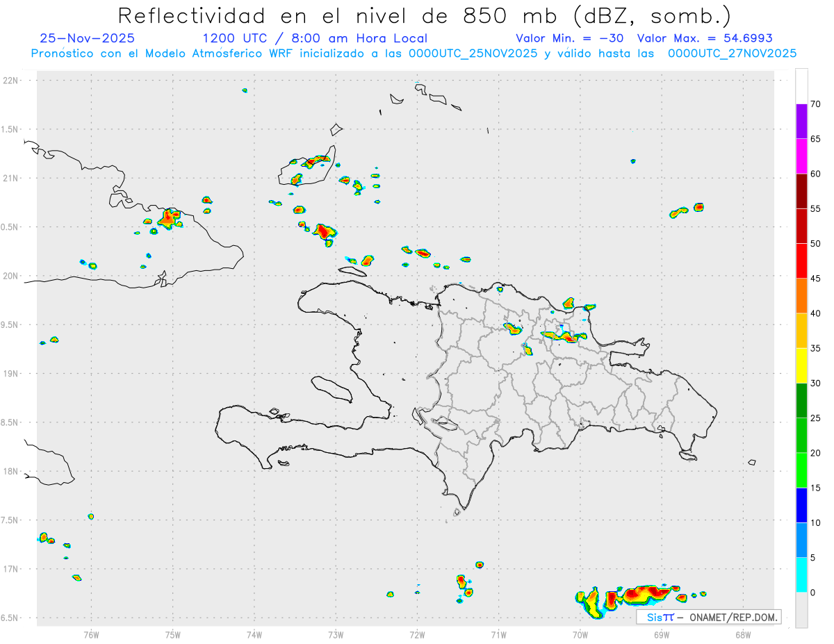The height and width of the screenshot is (644, 834).
Task: Pick the dark blue 10–15 dBZ color bar segment
Action: click(x=801, y=505)
